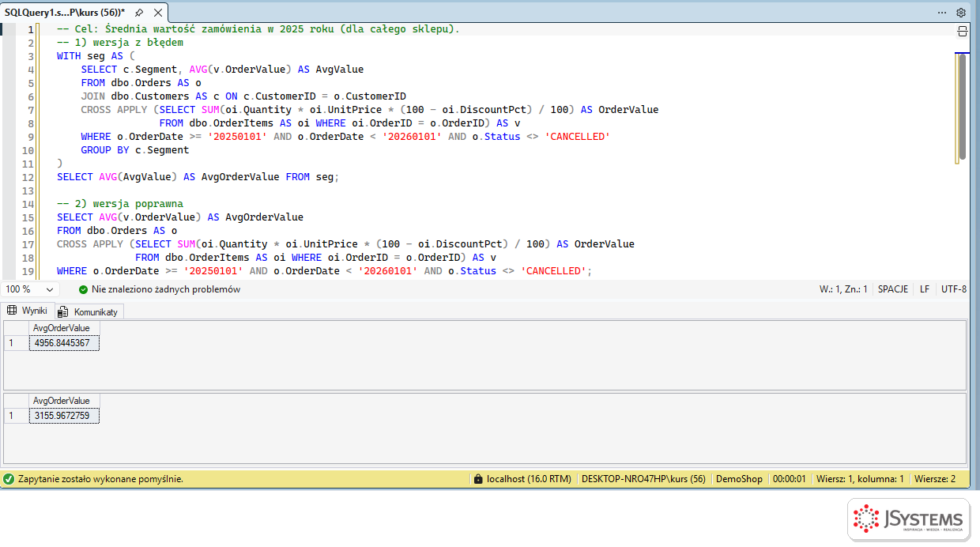980x547 pixels.
Task: Select result cell 3155.9672759
Action: coord(64,416)
